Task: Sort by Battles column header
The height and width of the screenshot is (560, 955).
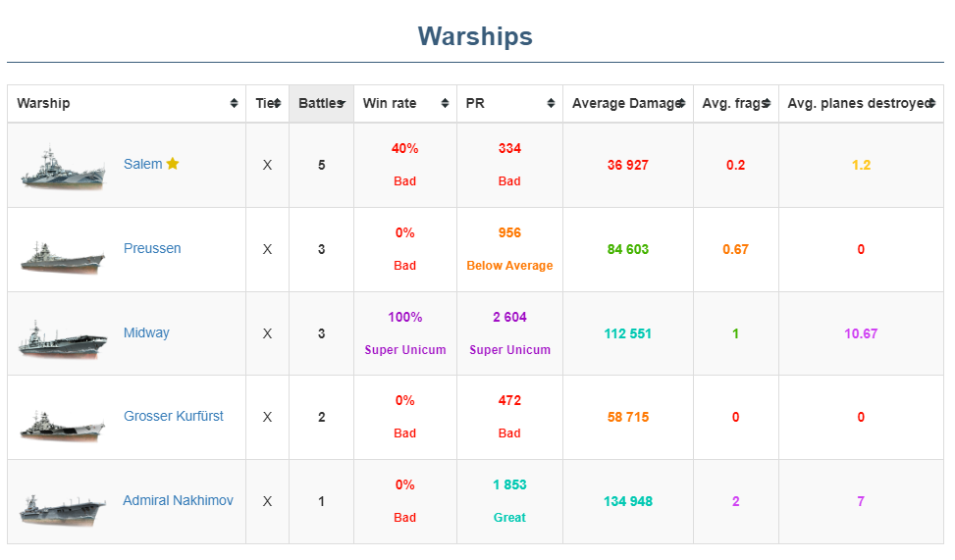Action: (x=321, y=104)
